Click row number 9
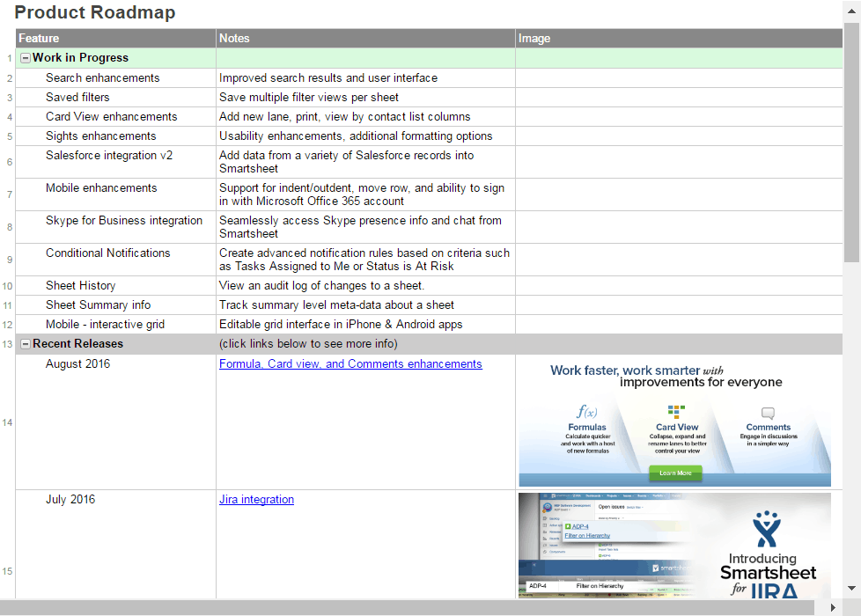 click(x=10, y=260)
